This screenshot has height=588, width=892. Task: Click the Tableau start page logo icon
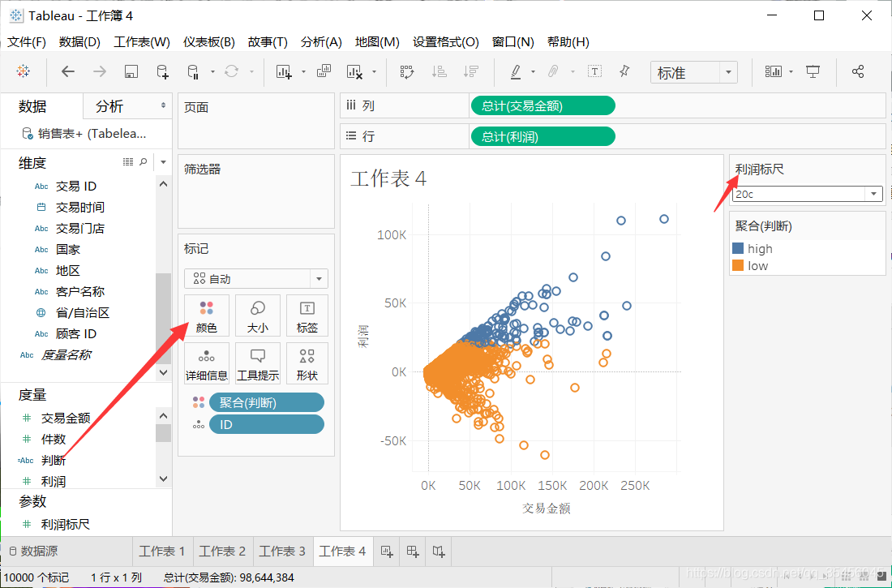pos(24,71)
